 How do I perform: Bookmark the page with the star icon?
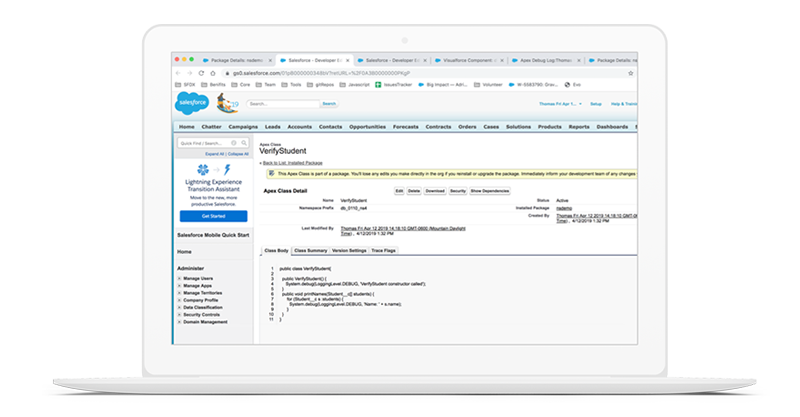631,73
